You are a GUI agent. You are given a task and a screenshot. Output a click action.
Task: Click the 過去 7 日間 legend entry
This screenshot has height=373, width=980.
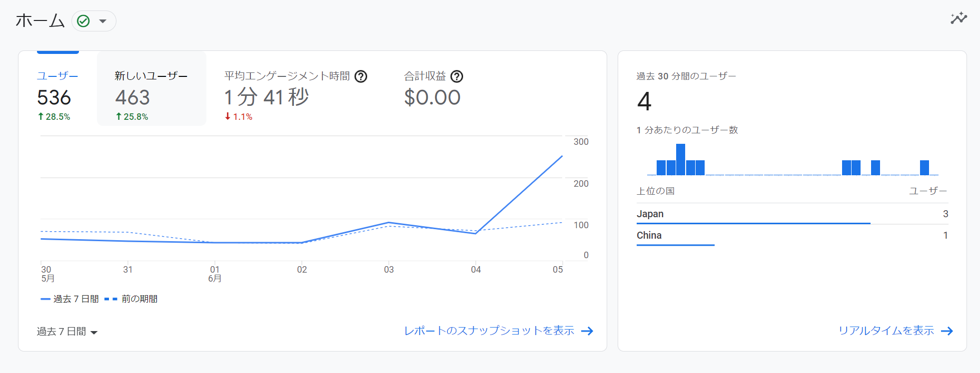coord(69,299)
